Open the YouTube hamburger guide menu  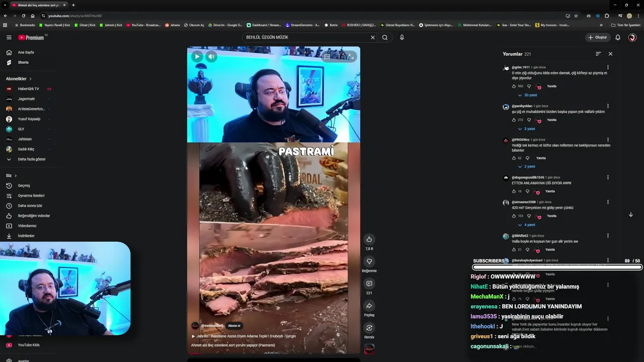click(x=9, y=37)
